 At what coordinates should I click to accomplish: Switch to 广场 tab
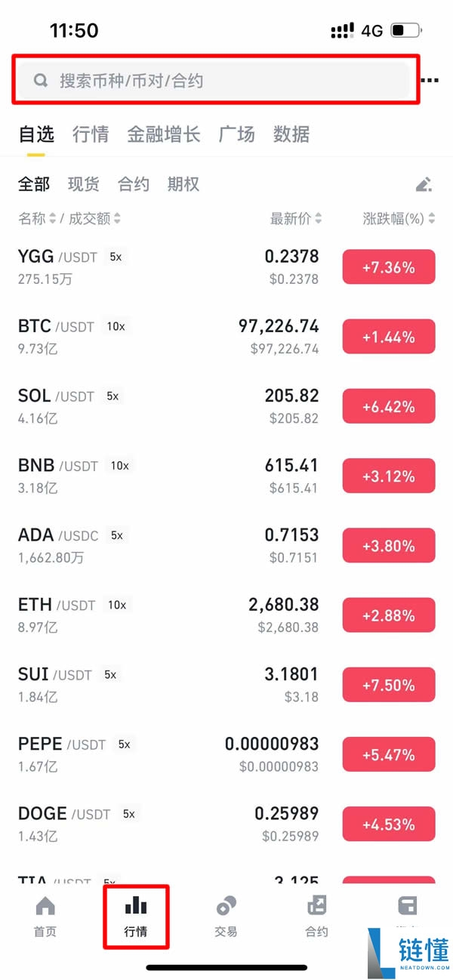pos(236,134)
